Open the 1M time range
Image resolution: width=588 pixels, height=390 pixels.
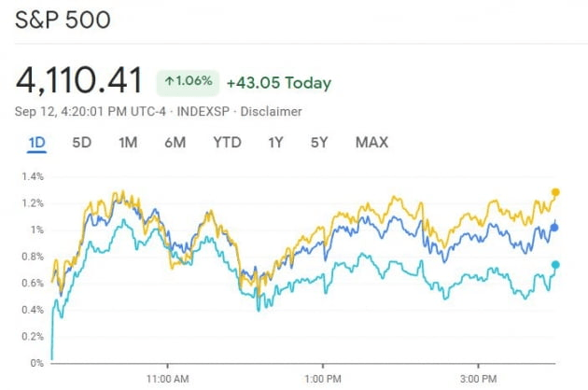click(x=128, y=143)
